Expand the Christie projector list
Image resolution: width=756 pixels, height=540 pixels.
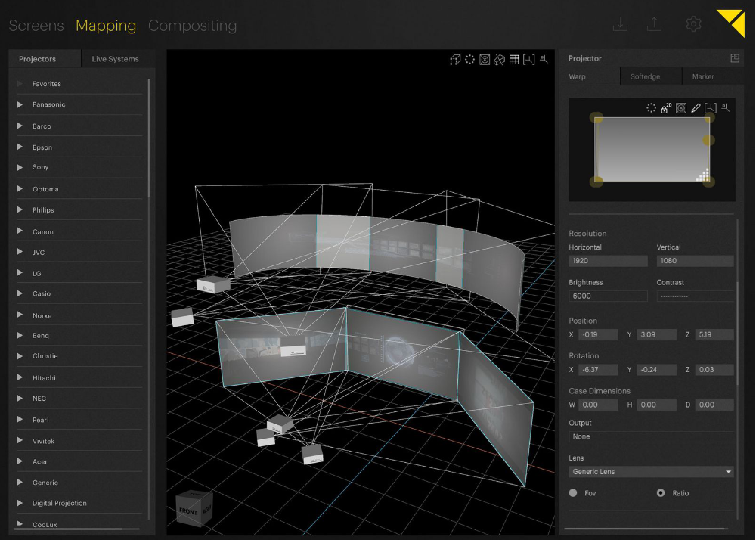[20, 356]
